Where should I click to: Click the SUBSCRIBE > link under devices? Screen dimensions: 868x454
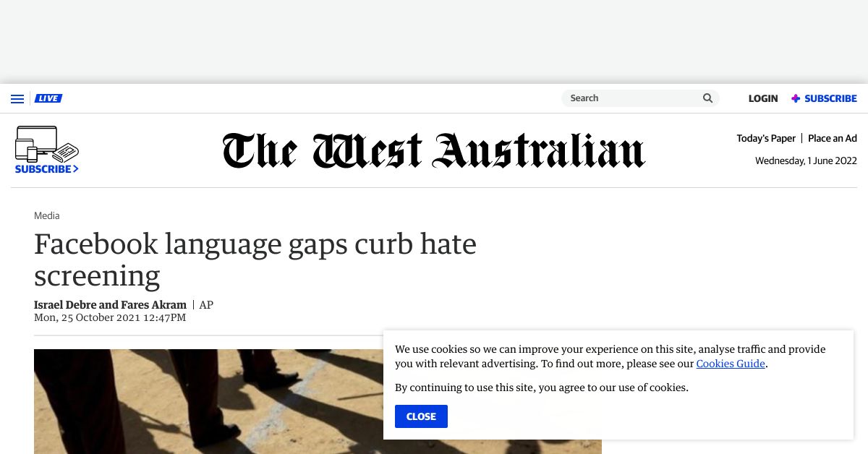click(47, 169)
